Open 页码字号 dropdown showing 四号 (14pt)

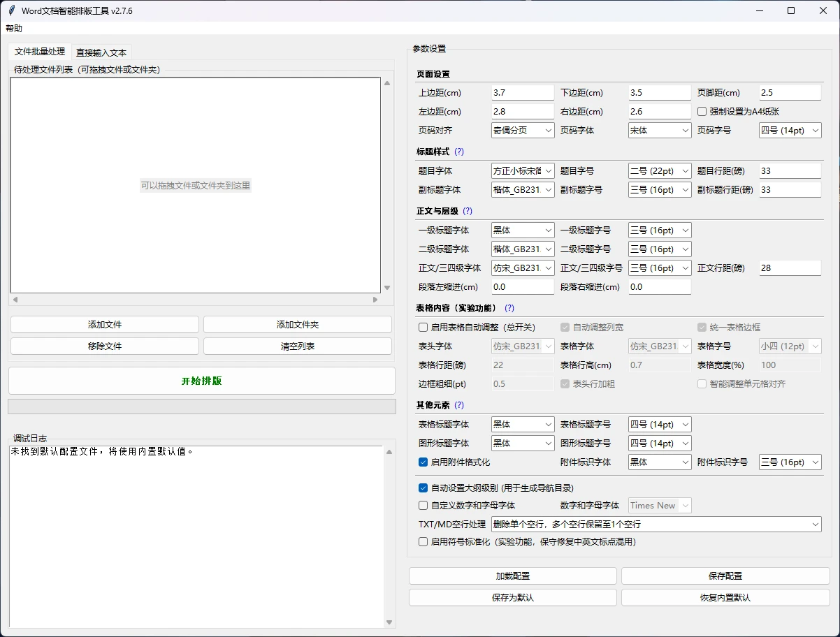pyautogui.click(x=790, y=130)
